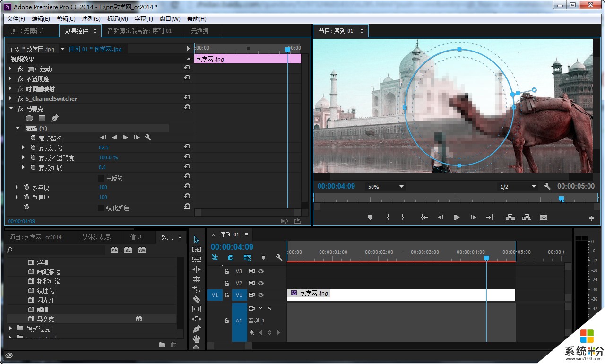Image resolution: width=605 pixels, height=364 pixels.
Task: Select the Razor tool
Action: (197, 299)
